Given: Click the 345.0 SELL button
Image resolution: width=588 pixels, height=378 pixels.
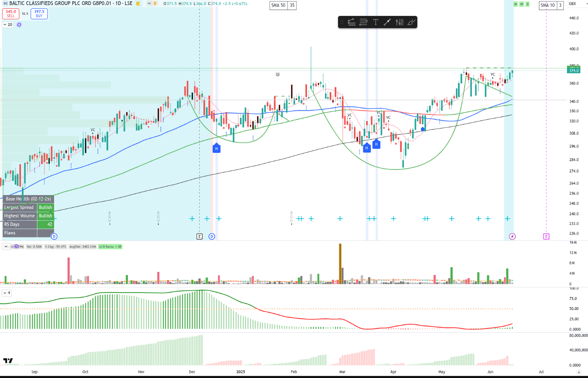Looking at the screenshot, I should coord(10,14).
